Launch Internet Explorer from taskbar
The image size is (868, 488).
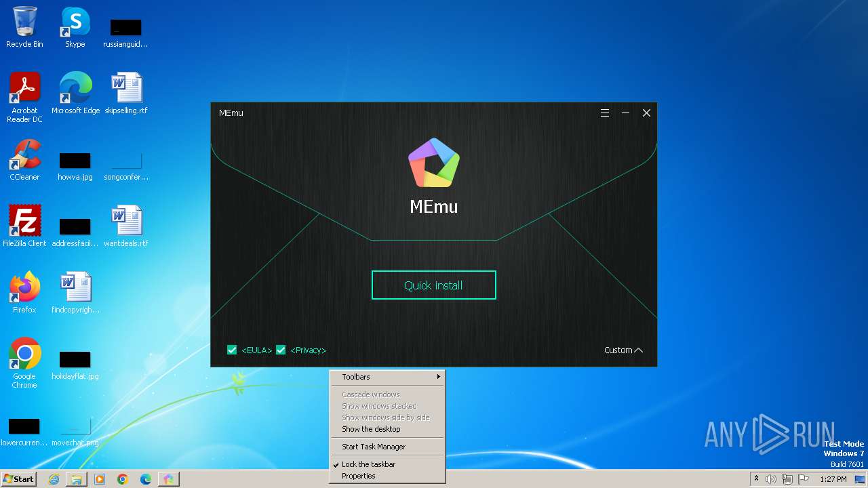click(x=54, y=479)
